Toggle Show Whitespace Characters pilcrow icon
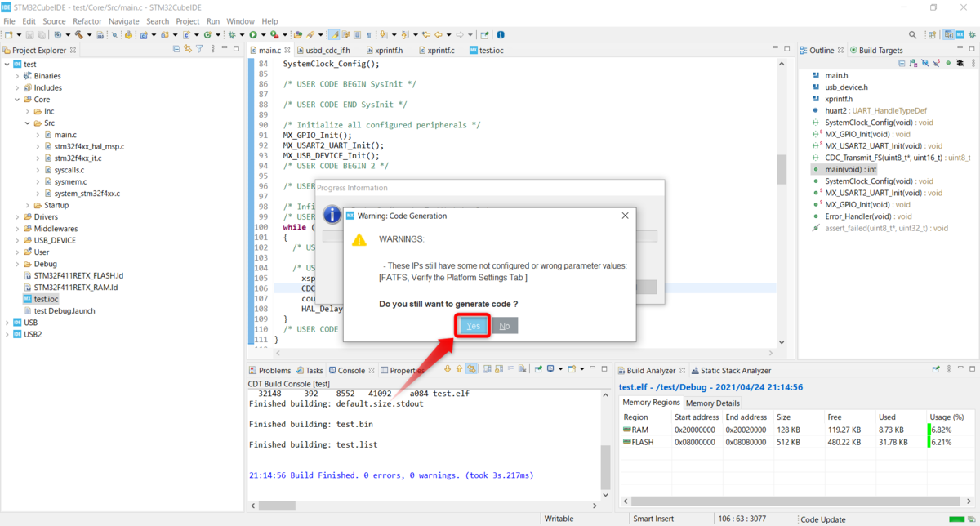Viewport: 980px width, 526px height. [x=369, y=35]
